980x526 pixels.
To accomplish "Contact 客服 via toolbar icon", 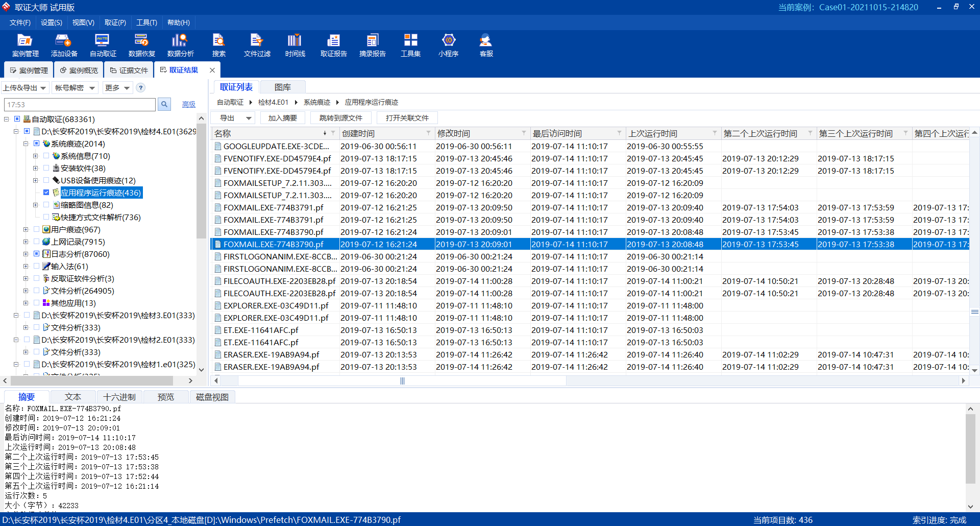I will [486, 45].
